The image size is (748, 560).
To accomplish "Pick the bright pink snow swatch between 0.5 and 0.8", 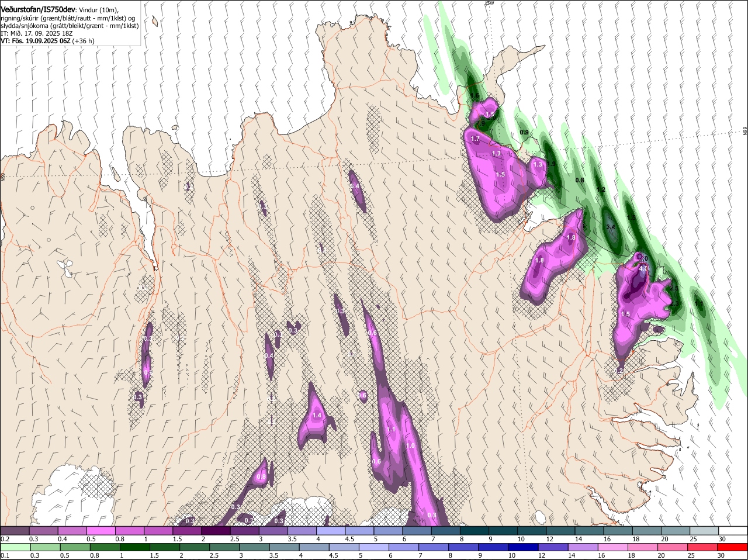I will tap(101, 530).
